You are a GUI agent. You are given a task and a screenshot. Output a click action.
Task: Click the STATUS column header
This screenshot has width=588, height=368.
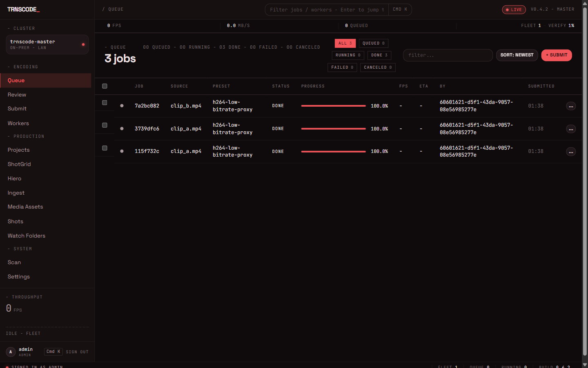click(x=281, y=86)
